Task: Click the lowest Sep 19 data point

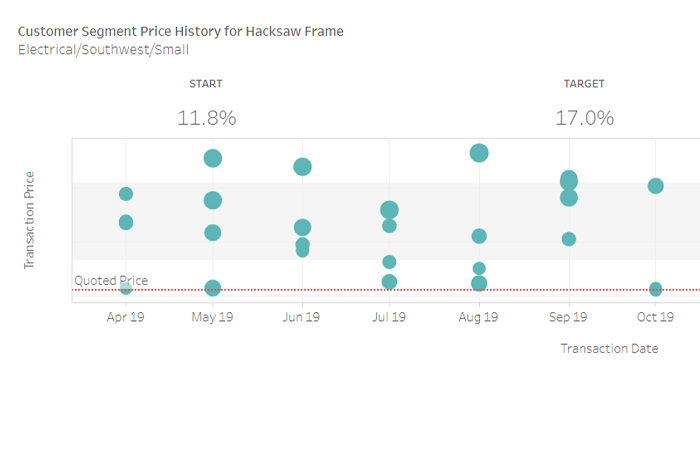Action: pos(569,239)
